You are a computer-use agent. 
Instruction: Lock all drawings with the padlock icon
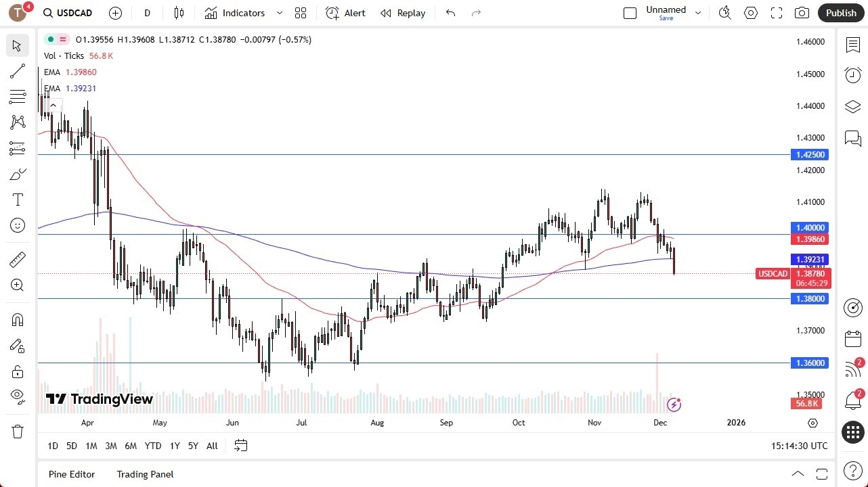click(x=17, y=371)
